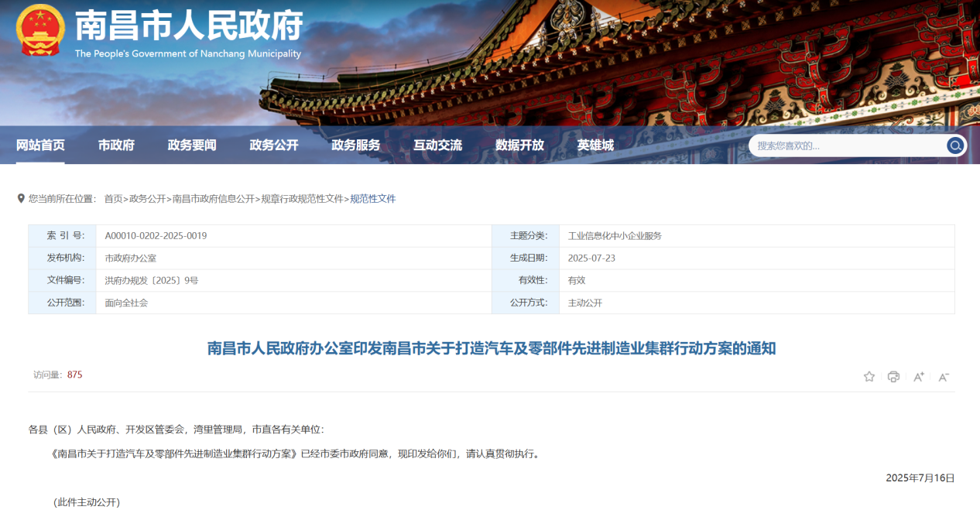This screenshot has width=980, height=510.
Task: Favorite the article using the star icon
Action: pyautogui.click(x=869, y=376)
